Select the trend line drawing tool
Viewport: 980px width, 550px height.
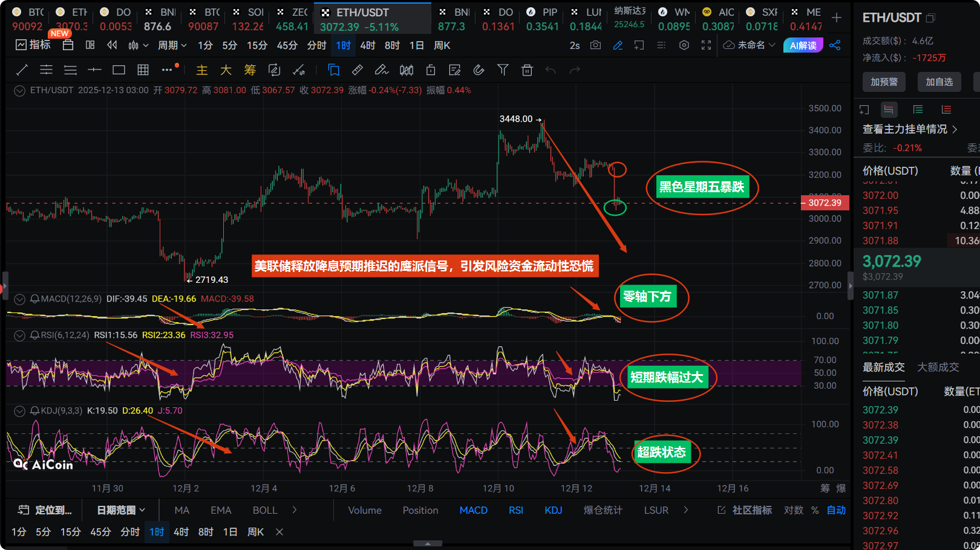[22, 70]
